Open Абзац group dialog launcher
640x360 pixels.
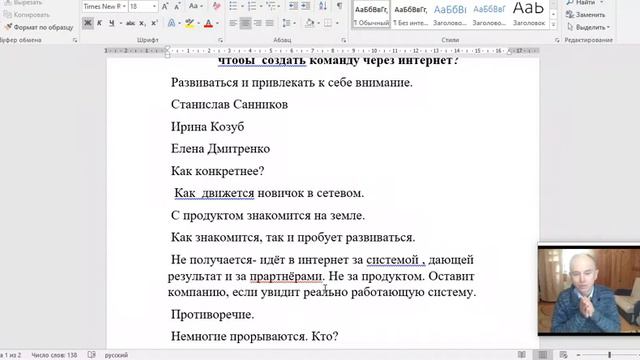344,40
